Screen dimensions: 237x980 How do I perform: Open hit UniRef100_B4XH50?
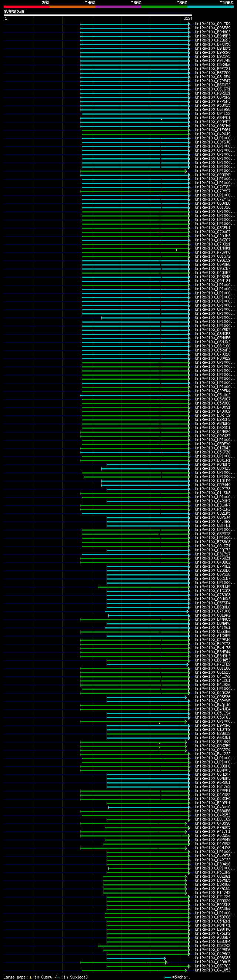point(212,44)
